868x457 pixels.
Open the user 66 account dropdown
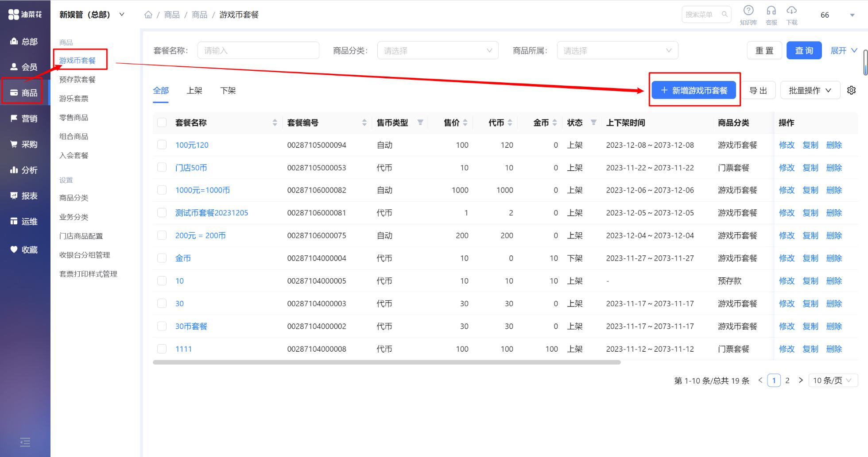(x=837, y=15)
